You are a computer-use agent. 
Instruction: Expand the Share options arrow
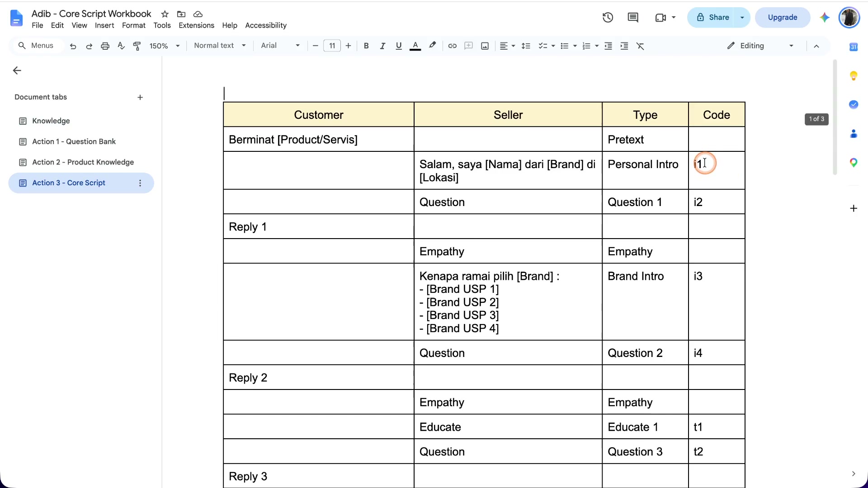(x=742, y=18)
